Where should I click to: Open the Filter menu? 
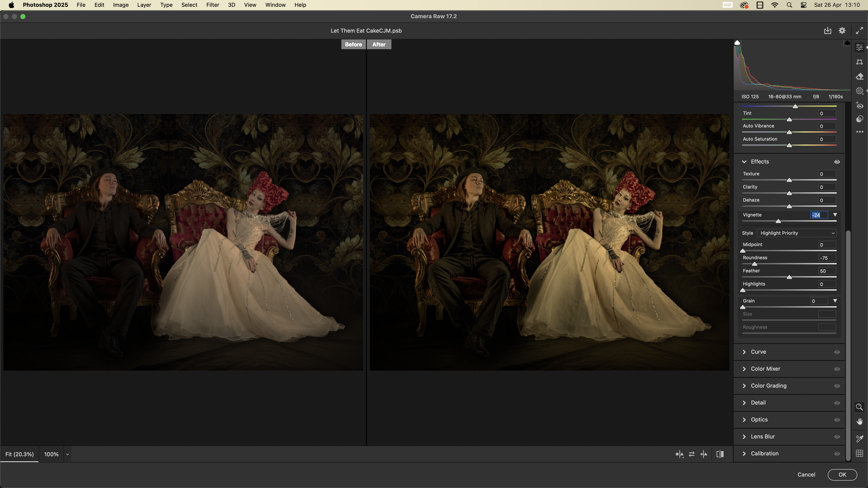click(213, 5)
